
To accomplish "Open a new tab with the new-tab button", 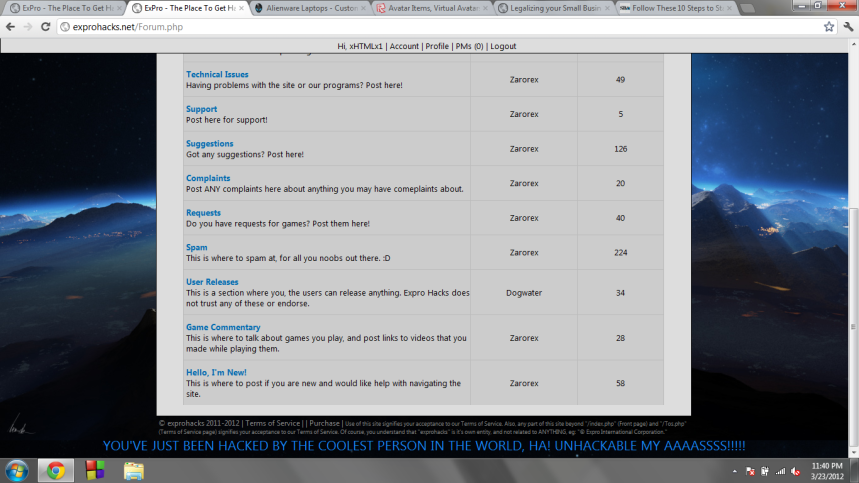I will pyautogui.click(x=746, y=9).
